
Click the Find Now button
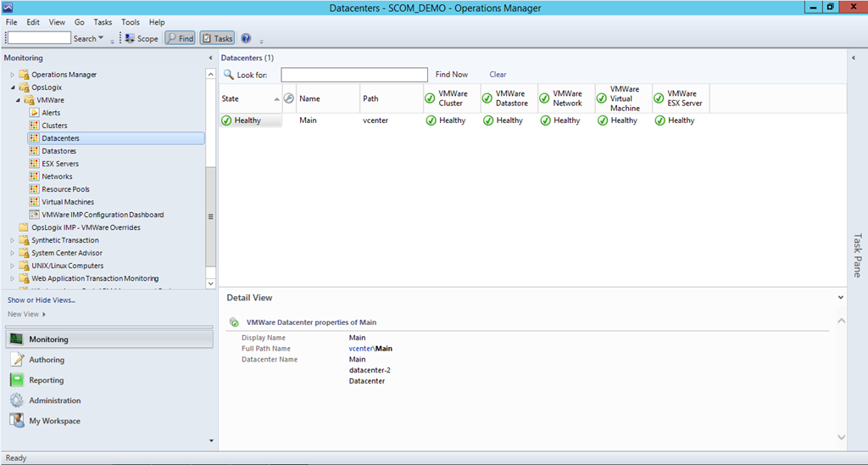pyautogui.click(x=451, y=75)
